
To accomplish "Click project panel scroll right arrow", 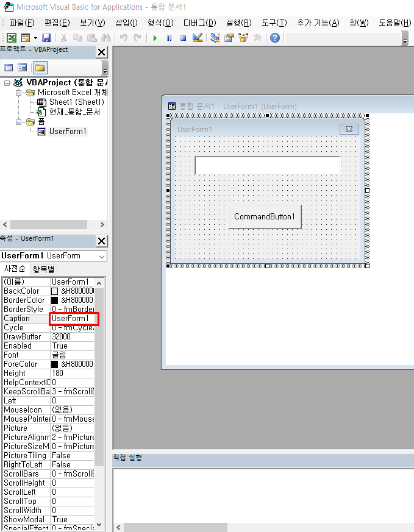I will click(x=102, y=225).
